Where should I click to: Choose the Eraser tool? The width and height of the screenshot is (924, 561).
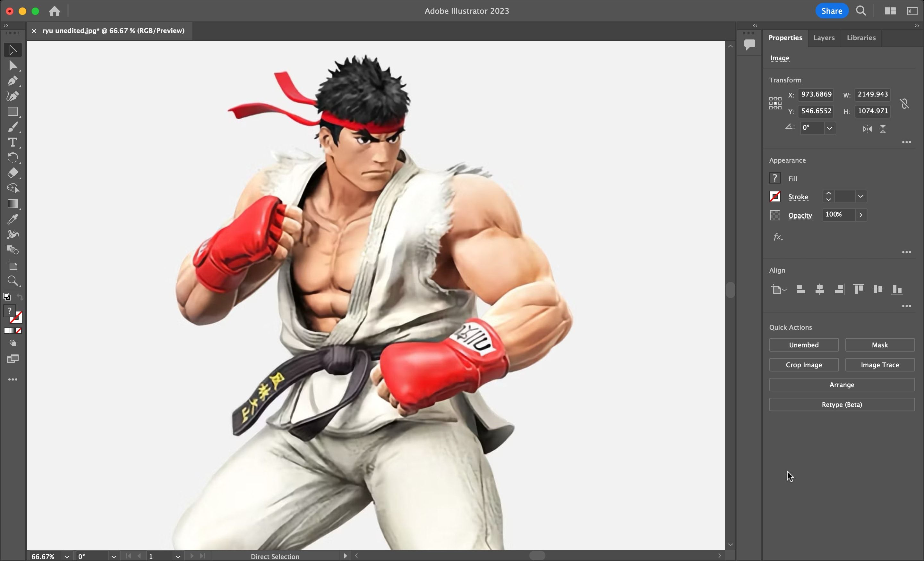pos(13,173)
